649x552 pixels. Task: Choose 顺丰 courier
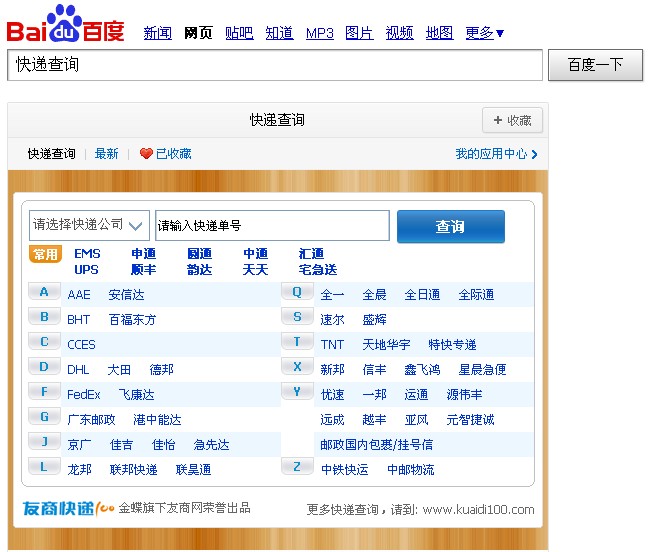tap(143, 270)
